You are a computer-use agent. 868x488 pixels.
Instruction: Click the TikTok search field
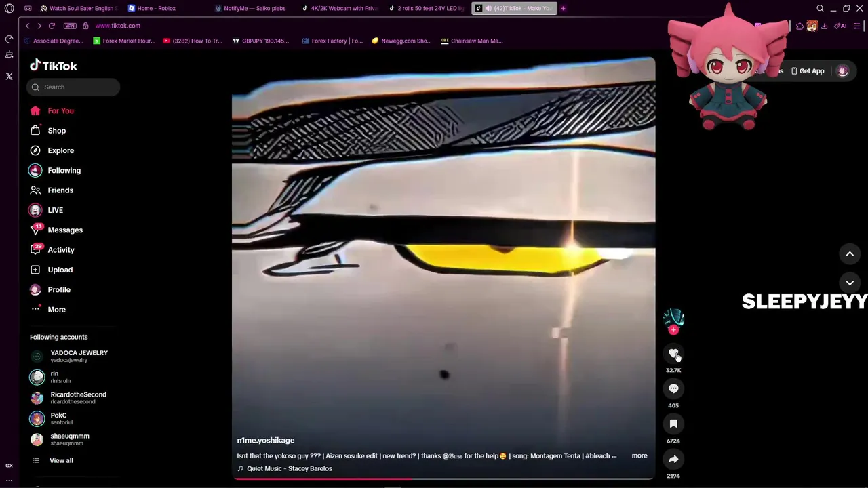click(x=73, y=87)
